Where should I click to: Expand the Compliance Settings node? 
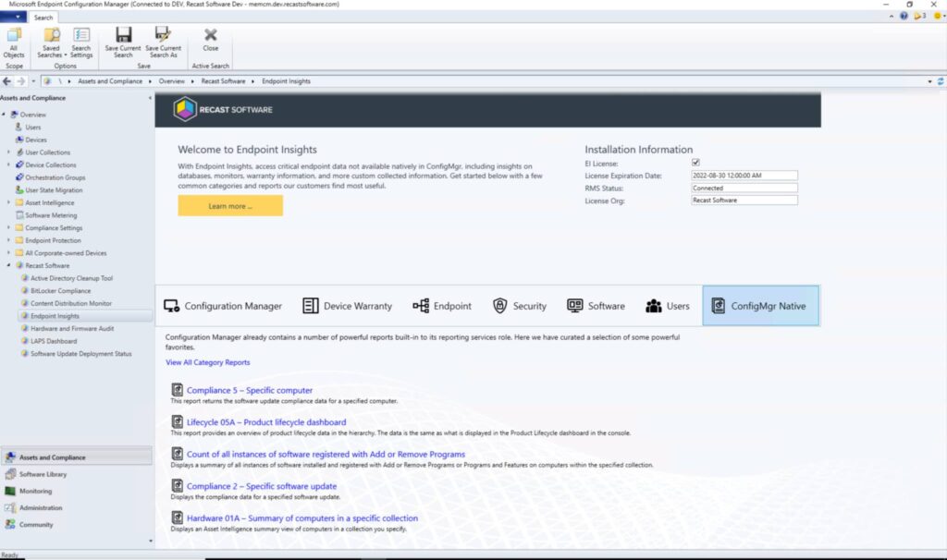click(x=7, y=227)
